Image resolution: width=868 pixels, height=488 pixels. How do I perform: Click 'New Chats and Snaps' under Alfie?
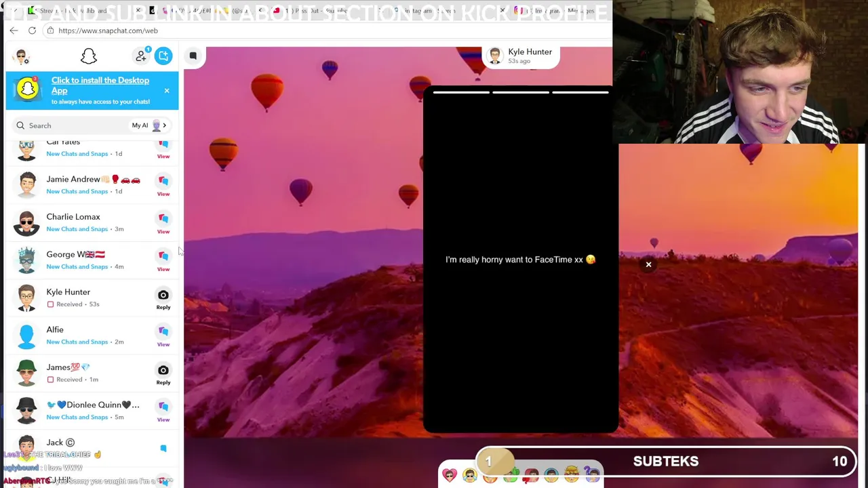pyautogui.click(x=77, y=342)
